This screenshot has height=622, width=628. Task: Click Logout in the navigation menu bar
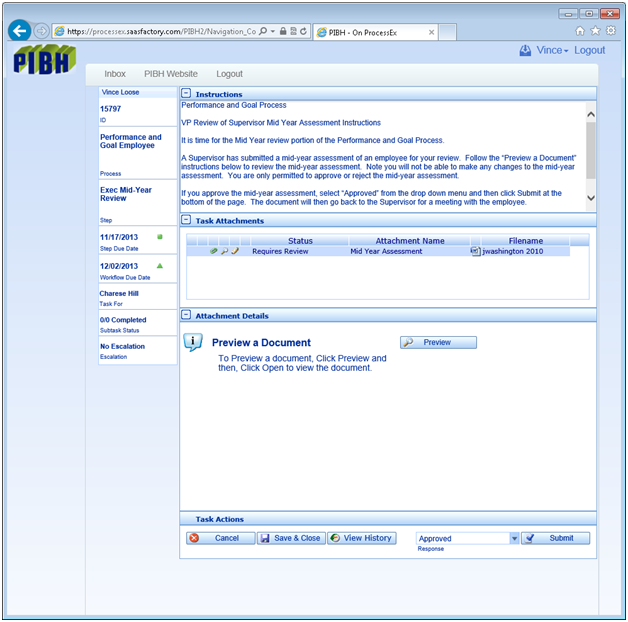click(x=229, y=74)
